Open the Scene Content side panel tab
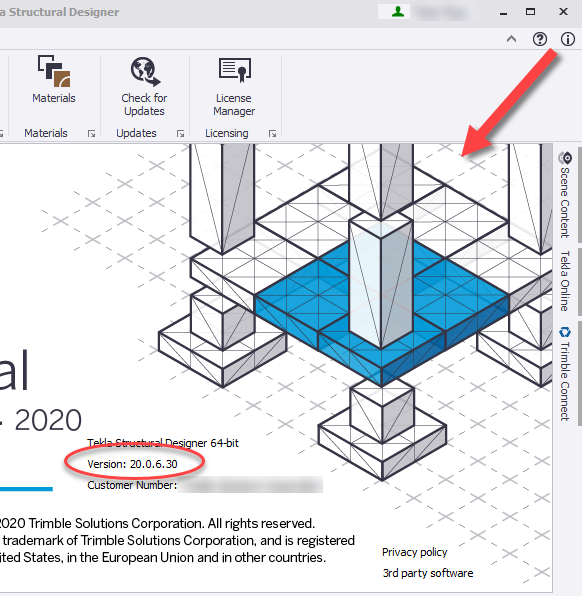This screenshot has width=582, height=596. pos(565,195)
